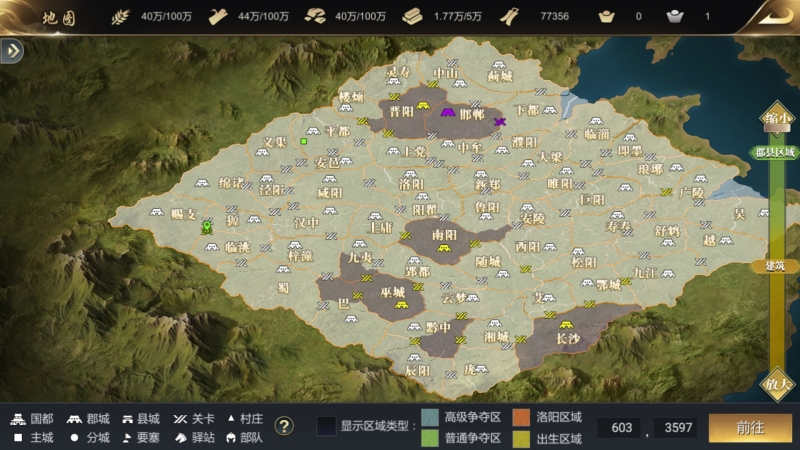Click the 县城 legend icon
This screenshot has width=800, height=450.
click(128, 419)
